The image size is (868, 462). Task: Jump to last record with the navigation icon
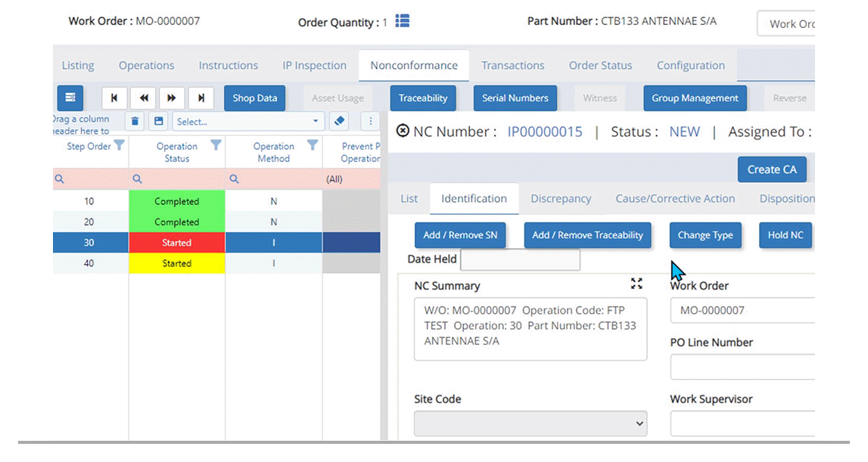[x=200, y=98]
